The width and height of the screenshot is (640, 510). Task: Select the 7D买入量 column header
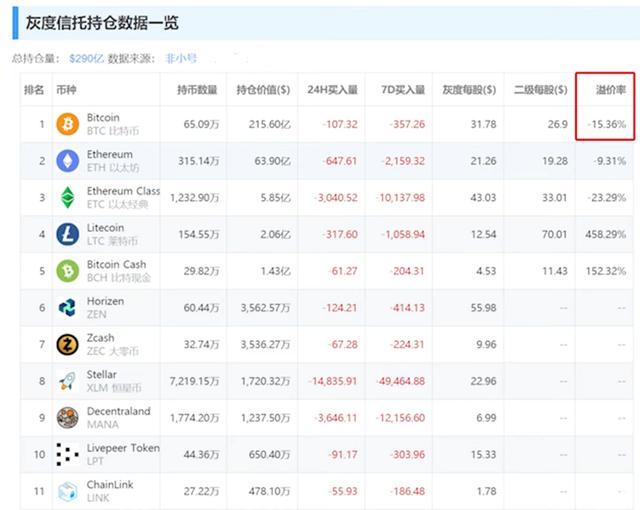[403, 90]
